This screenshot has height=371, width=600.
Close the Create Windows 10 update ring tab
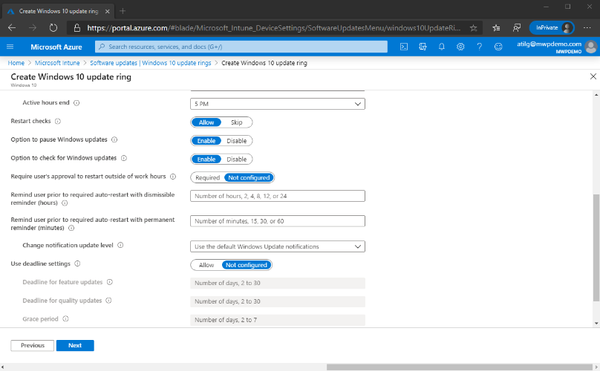coord(108,11)
